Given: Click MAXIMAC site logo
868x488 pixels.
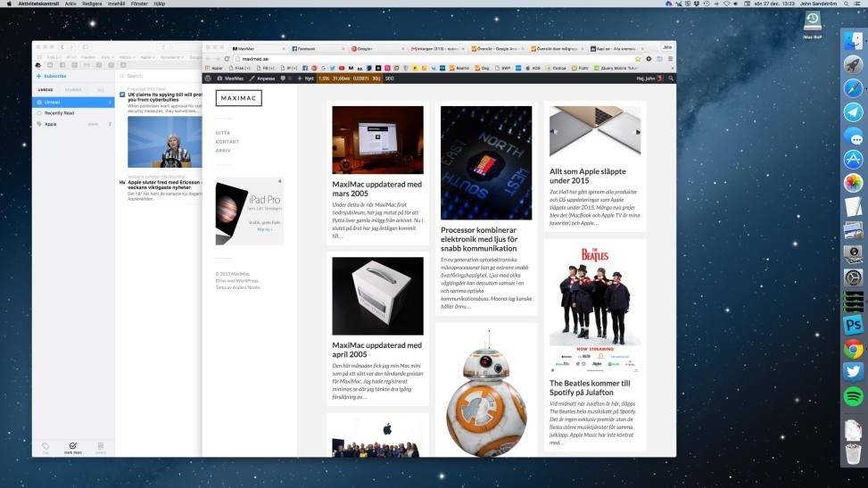Looking at the screenshot, I should pos(238,98).
